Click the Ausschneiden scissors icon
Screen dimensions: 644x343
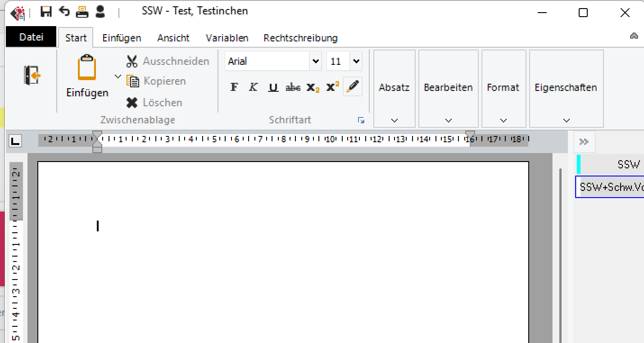(x=132, y=61)
